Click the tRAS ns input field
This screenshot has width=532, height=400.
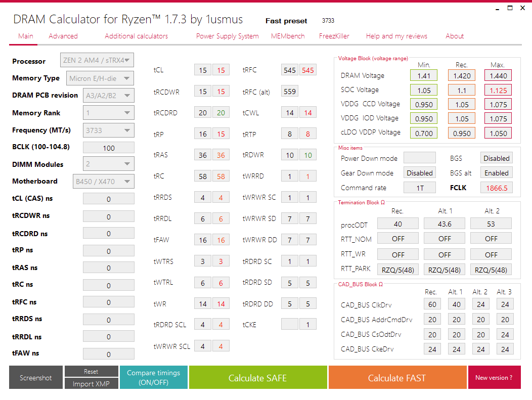109,268
